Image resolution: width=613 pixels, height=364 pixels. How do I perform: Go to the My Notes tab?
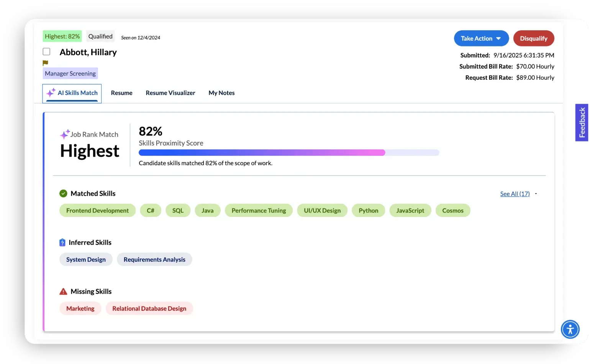pyautogui.click(x=221, y=93)
